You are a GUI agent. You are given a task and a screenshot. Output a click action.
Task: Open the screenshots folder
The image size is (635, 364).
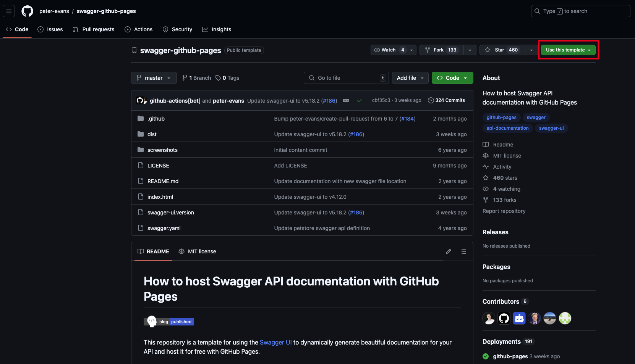(x=162, y=150)
